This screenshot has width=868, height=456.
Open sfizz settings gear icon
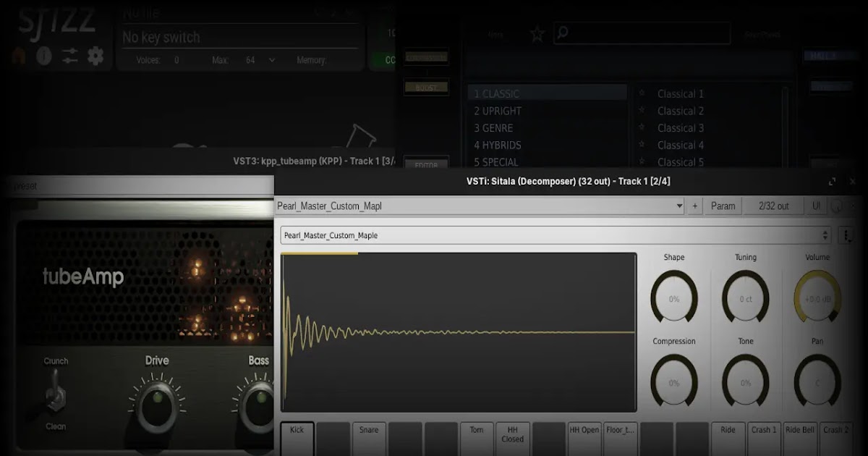(95, 56)
